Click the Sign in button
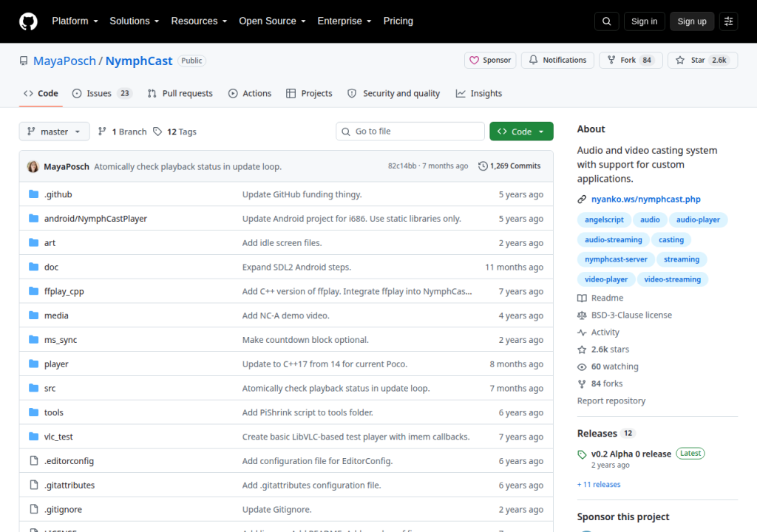 (644, 21)
